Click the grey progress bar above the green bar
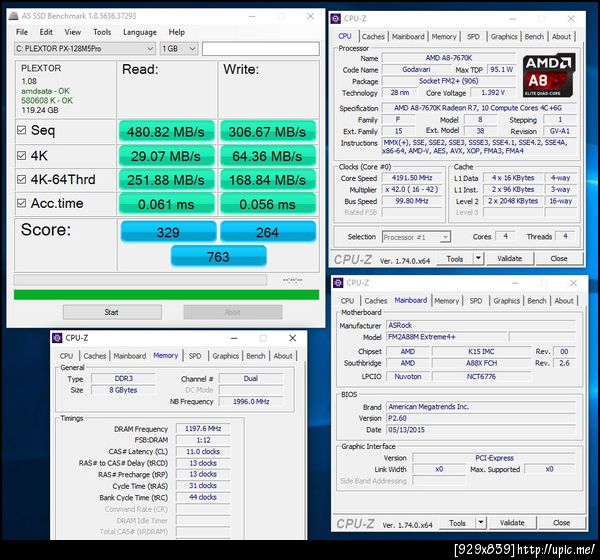600x560 pixels. tap(140, 280)
